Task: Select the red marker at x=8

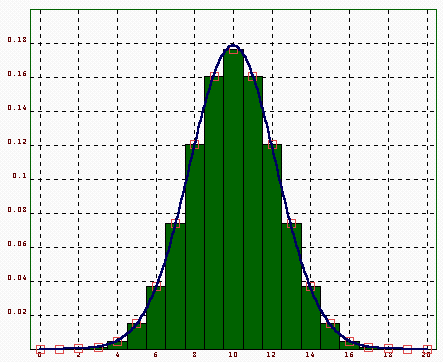Action: [x=194, y=144]
